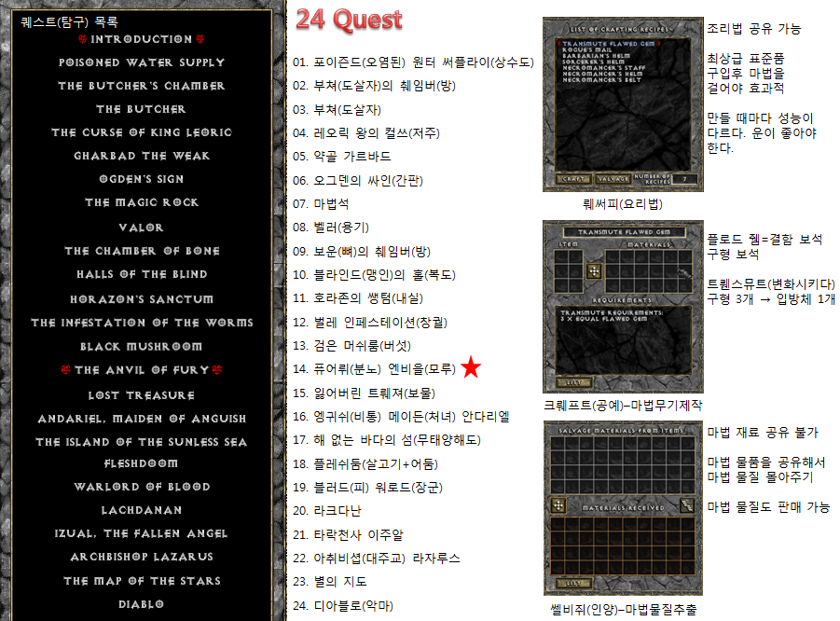This screenshot has height=621, width=840.
Task: Open the Fleshdoom quest
Action: [142, 463]
